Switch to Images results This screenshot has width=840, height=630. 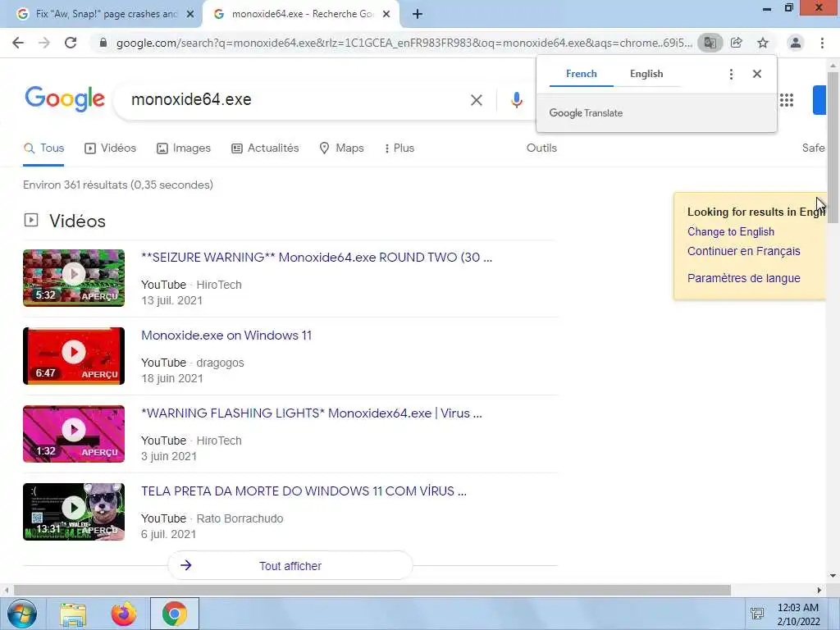(x=184, y=148)
